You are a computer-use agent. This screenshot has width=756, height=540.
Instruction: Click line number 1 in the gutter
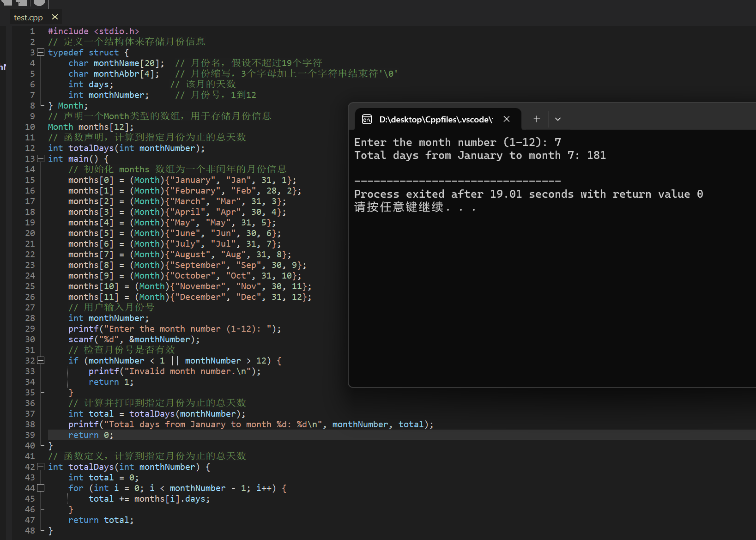tap(32, 31)
